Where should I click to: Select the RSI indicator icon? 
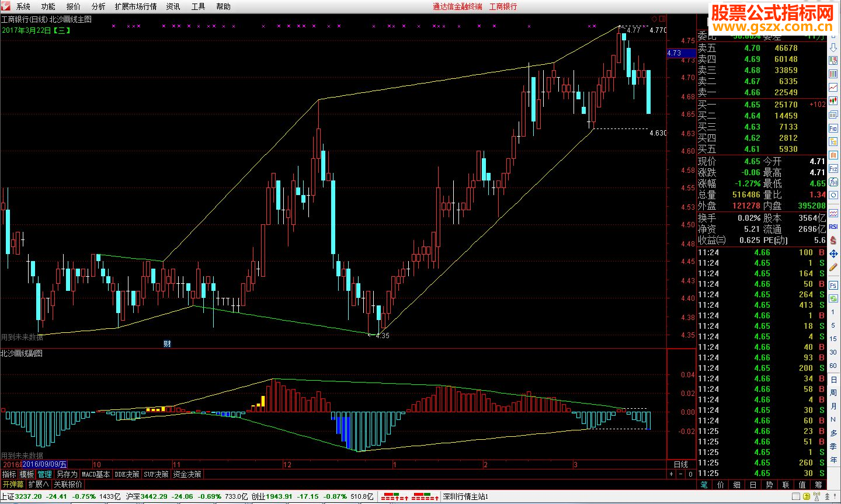point(833,227)
